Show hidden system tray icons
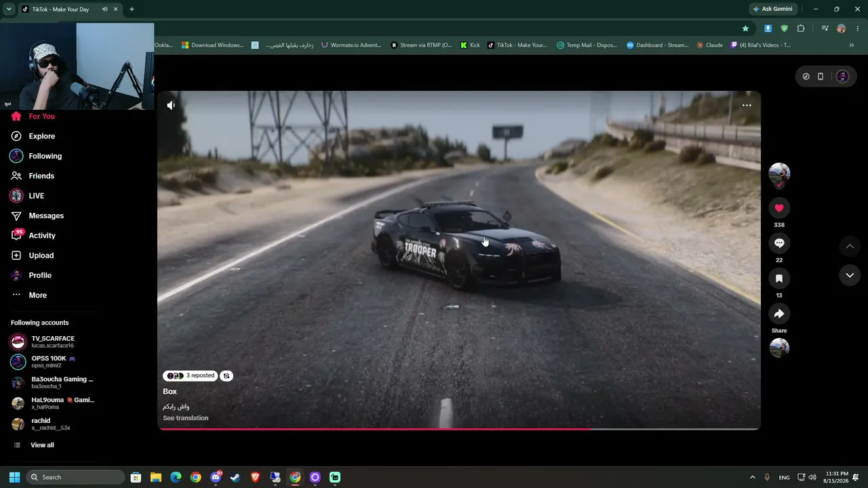The image size is (868, 488). (753, 477)
